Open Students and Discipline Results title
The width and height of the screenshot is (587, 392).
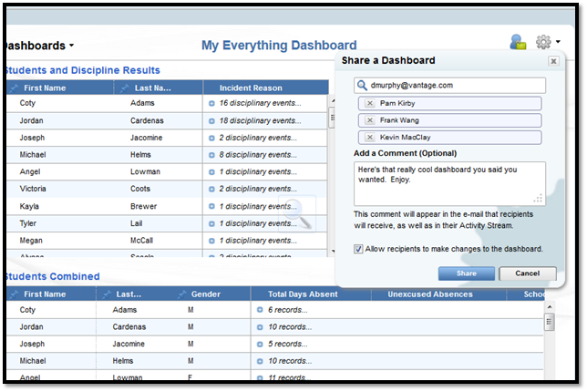[x=82, y=70]
